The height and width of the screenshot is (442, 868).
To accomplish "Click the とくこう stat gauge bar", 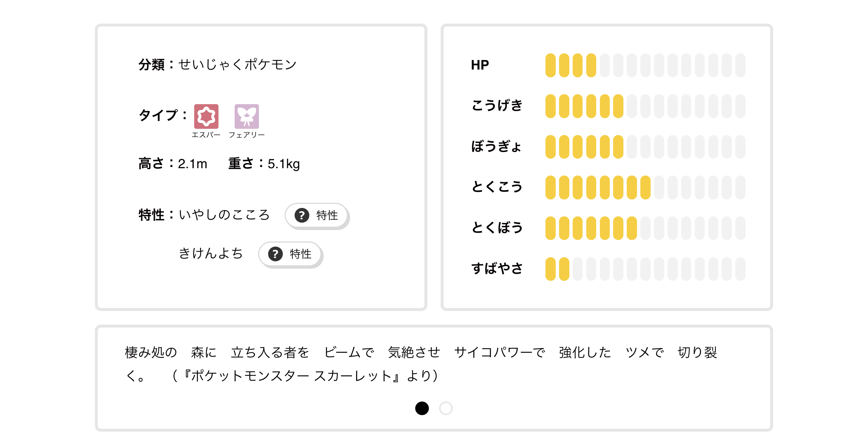I will click(645, 187).
